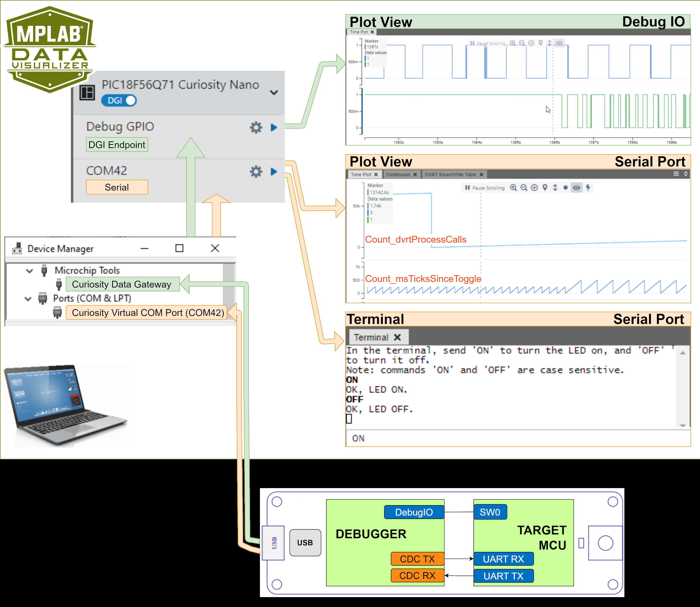Switch to the Dashboard tab

398,174
